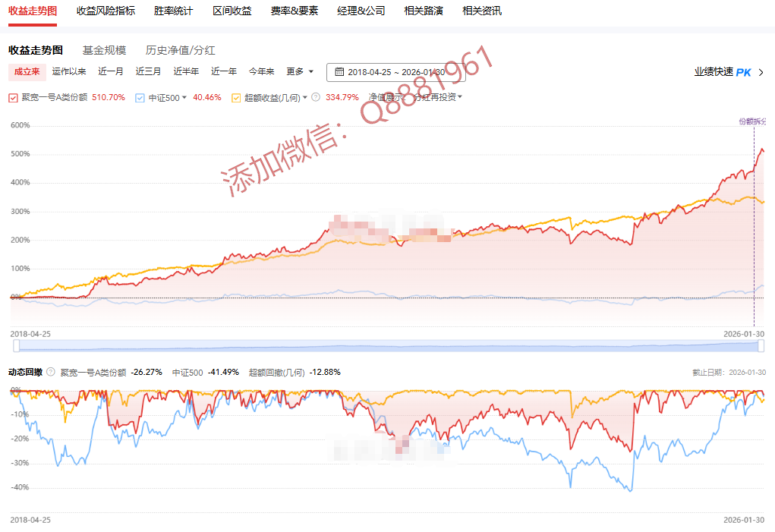Toggle the 超额收益(几何) checkbox
775x532 pixels.
[x=236, y=97]
